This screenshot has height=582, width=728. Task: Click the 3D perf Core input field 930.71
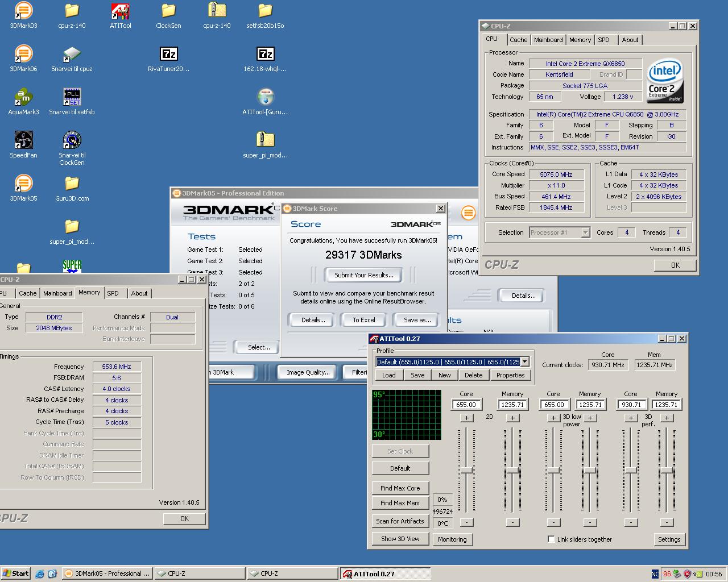tap(631, 405)
